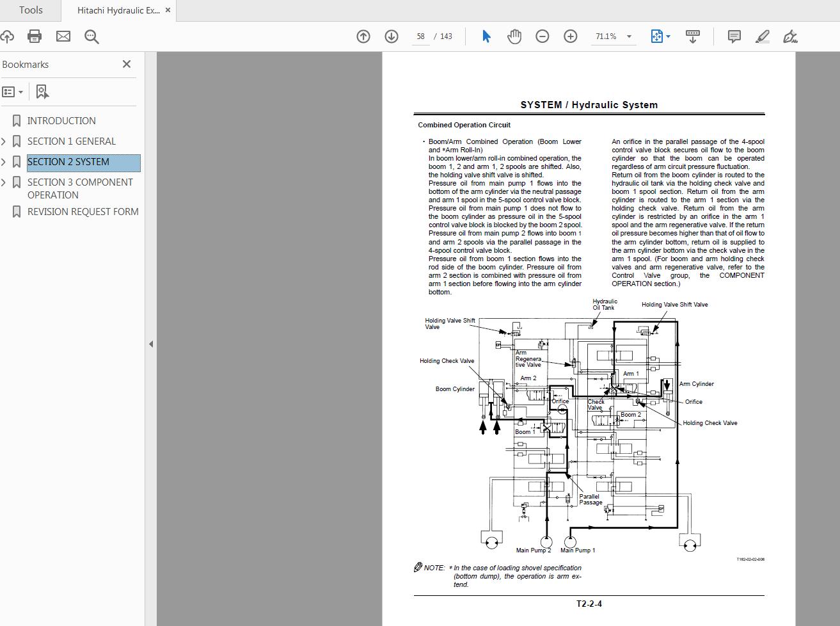The image size is (840, 626).
Task: Expand the SECTION 1 GENERAL bookmark
Action: pos(4,141)
